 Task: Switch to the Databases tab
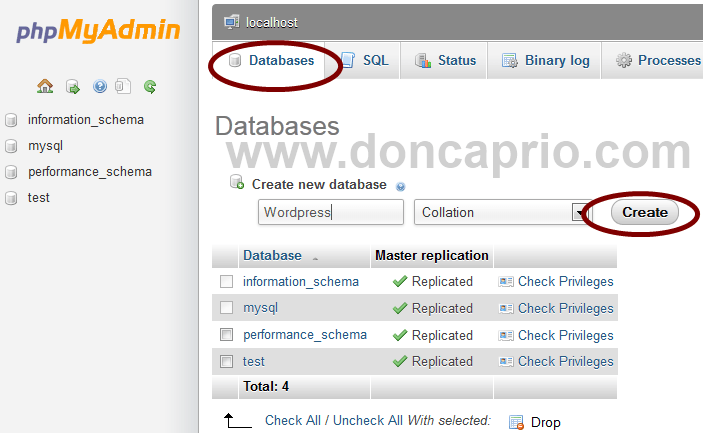point(271,61)
